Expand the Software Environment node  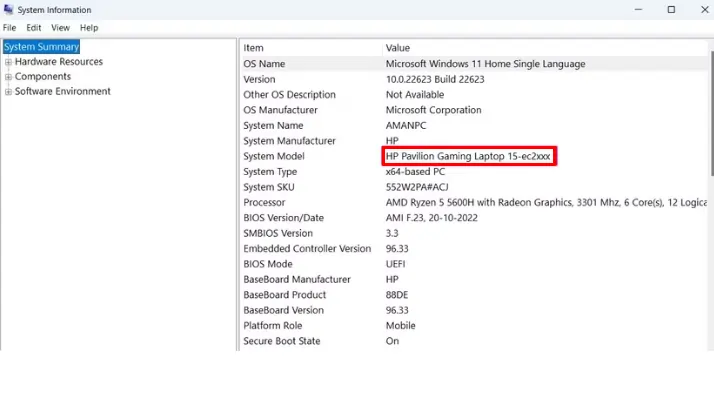tap(8, 92)
